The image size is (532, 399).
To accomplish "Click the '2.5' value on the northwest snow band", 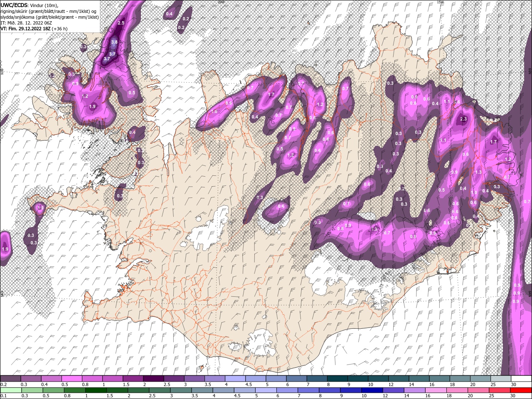I will click(121, 23).
